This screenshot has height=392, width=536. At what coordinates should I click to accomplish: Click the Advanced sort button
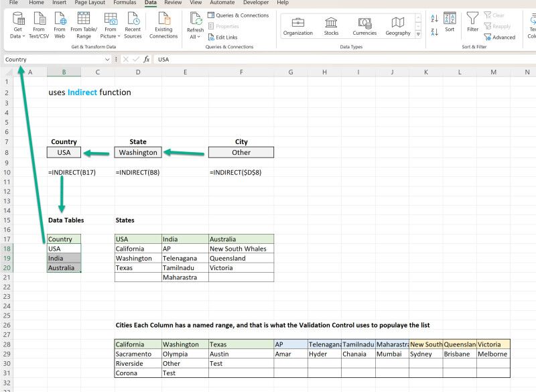click(x=500, y=37)
